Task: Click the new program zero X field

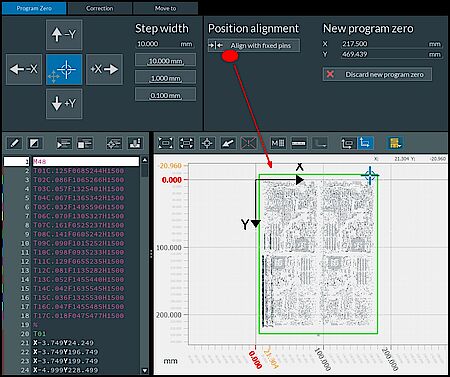Action: point(391,44)
